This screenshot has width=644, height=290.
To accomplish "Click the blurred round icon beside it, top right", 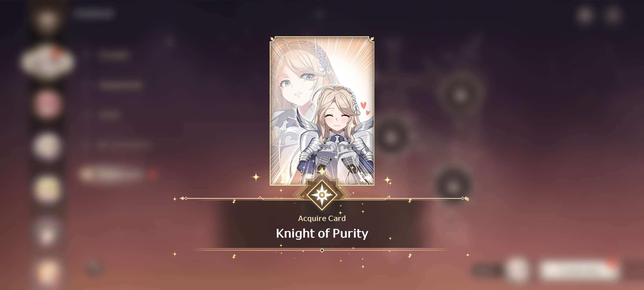I will tap(585, 16).
